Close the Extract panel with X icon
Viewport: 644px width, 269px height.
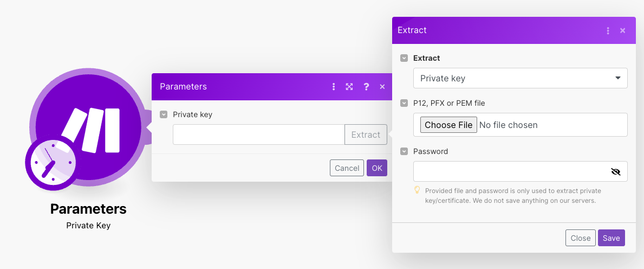click(623, 30)
